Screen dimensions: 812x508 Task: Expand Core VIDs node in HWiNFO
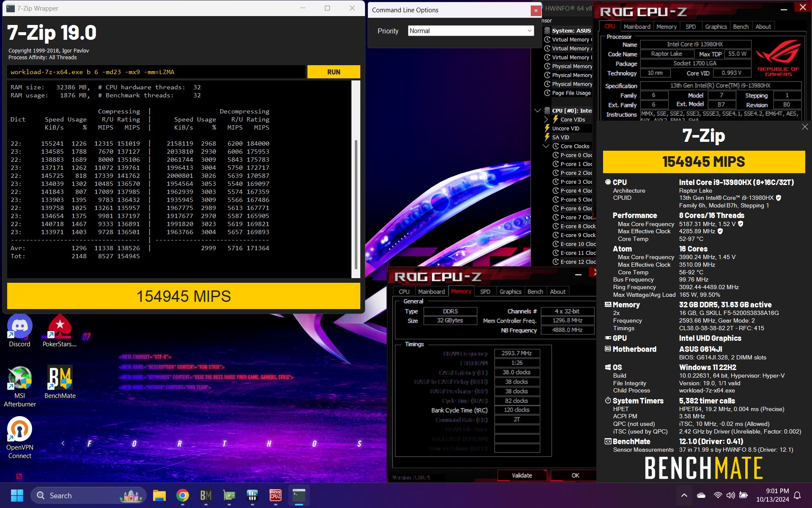point(546,119)
